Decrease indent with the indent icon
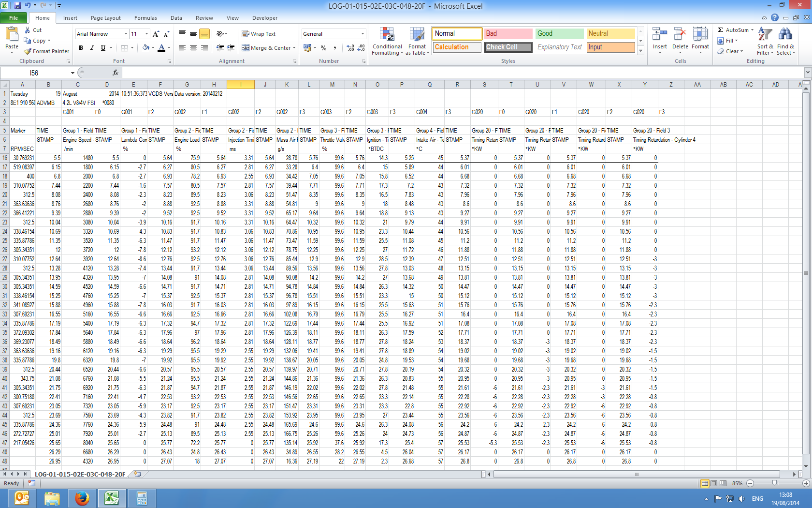The image size is (812, 508). [220, 48]
